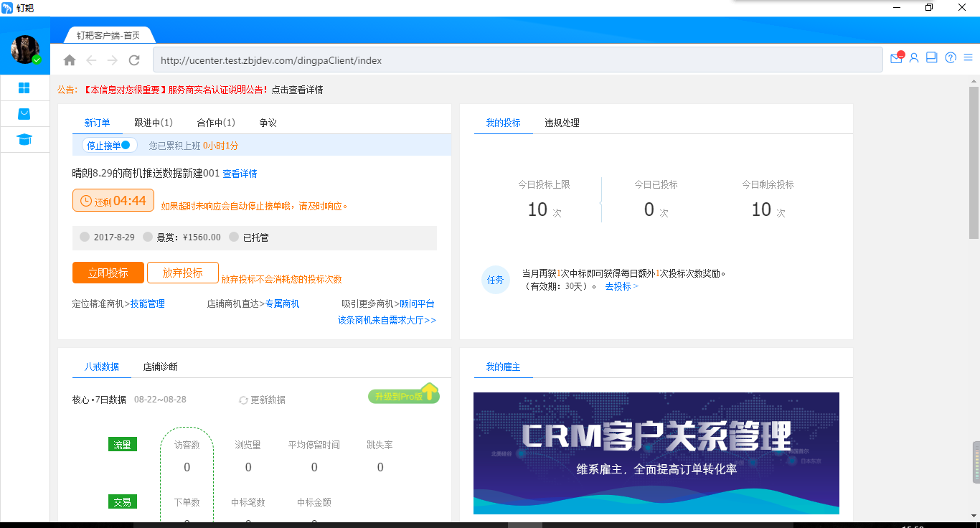980x528 pixels.
Task: Toggle the 停止接单 switch
Action: coord(109,145)
